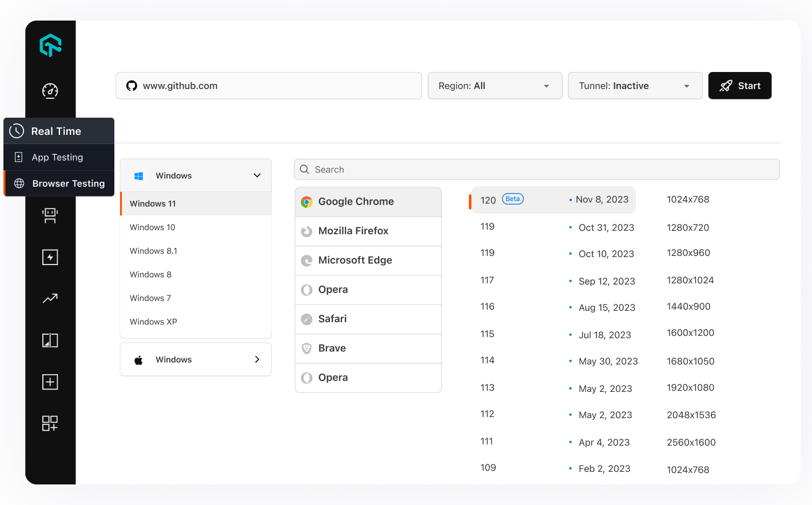Expand the Apple OS section arrow
The width and height of the screenshot is (812, 505).
click(257, 359)
